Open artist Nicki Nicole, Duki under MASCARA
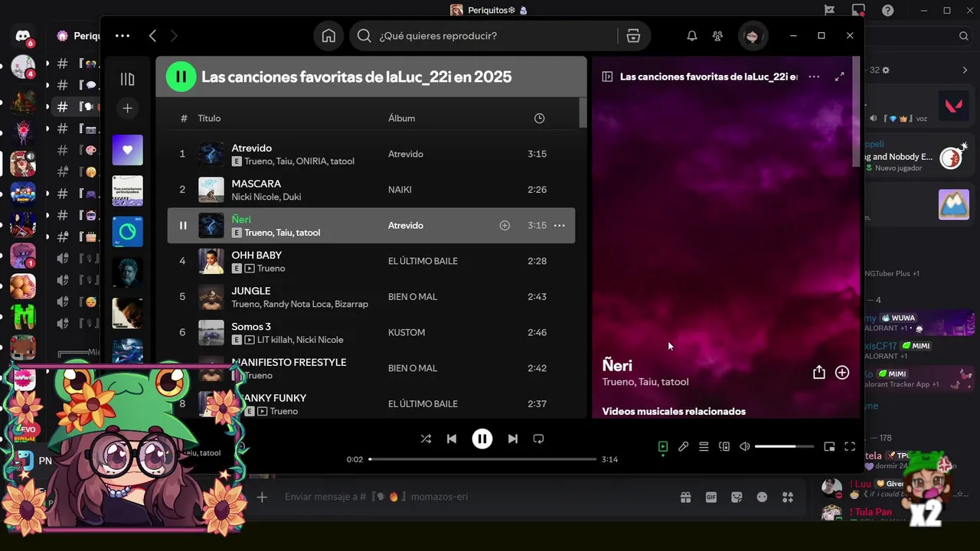 [x=266, y=197]
